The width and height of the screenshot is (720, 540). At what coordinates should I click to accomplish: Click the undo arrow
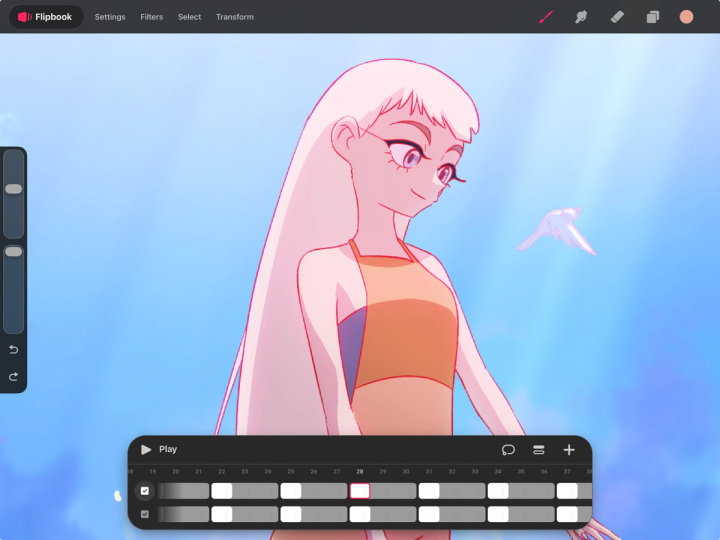tap(13, 350)
